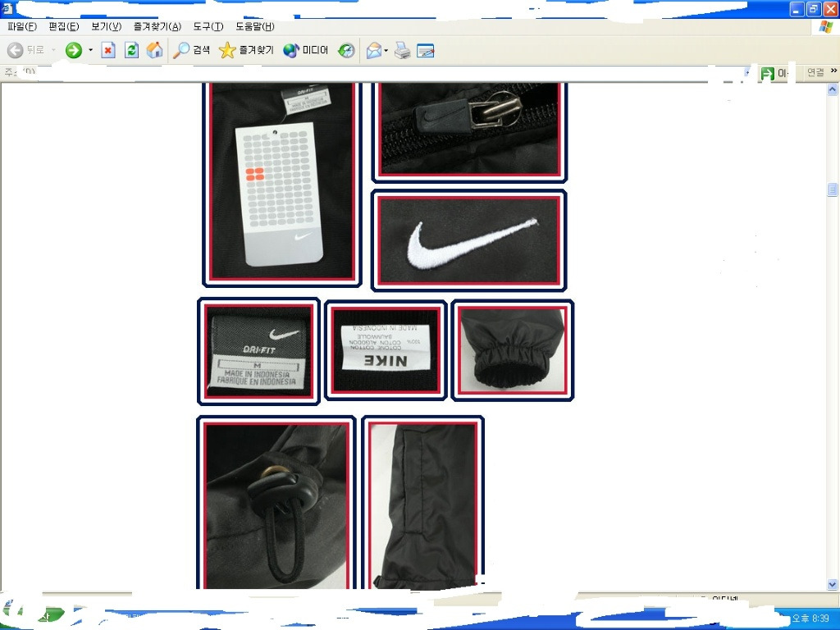Open the 도구(T) menu
840x630 pixels.
[x=208, y=26]
